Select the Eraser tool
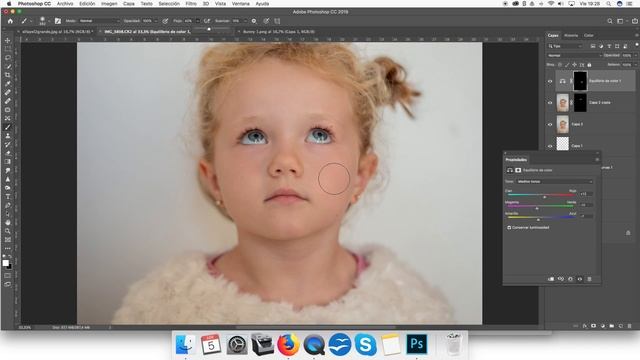The image size is (640, 360). [x=8, y=153]
